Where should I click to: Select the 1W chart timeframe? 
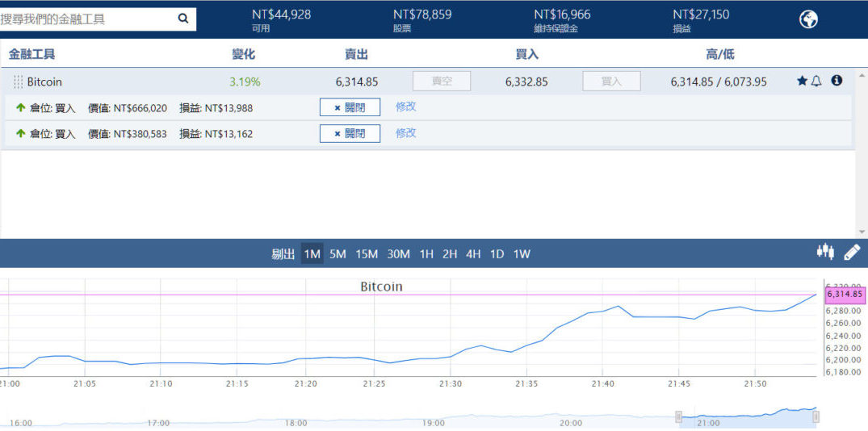(x=522, y=254)
